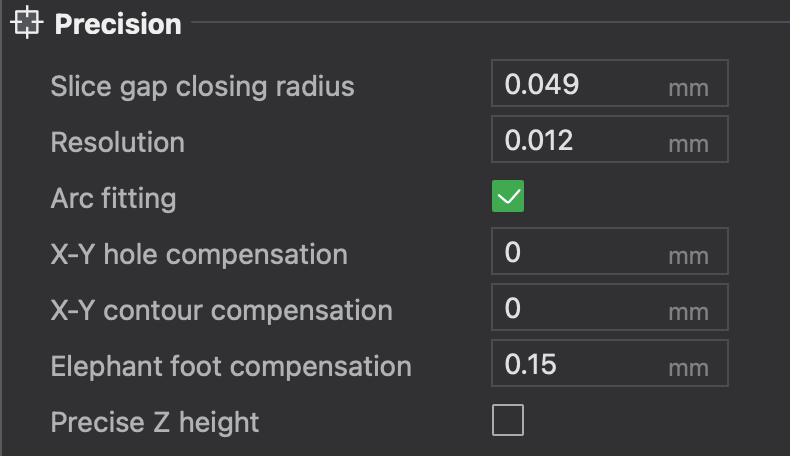This screenshot has width=790, height=456.
Task: Disable the Arc fitting checkbox
Action: pyautogui.click(x=508, y=197)
